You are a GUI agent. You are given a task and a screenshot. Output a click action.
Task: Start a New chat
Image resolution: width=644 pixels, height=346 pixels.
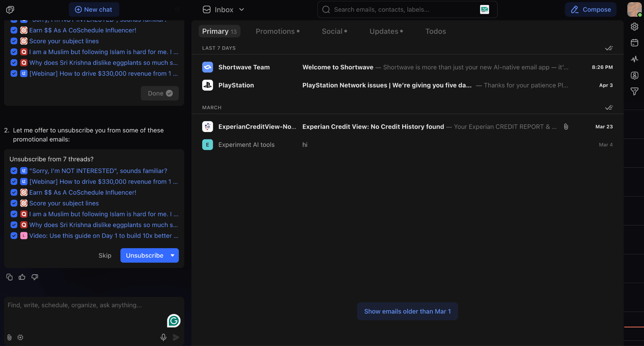pyautogui.click(x=94, y=9)
